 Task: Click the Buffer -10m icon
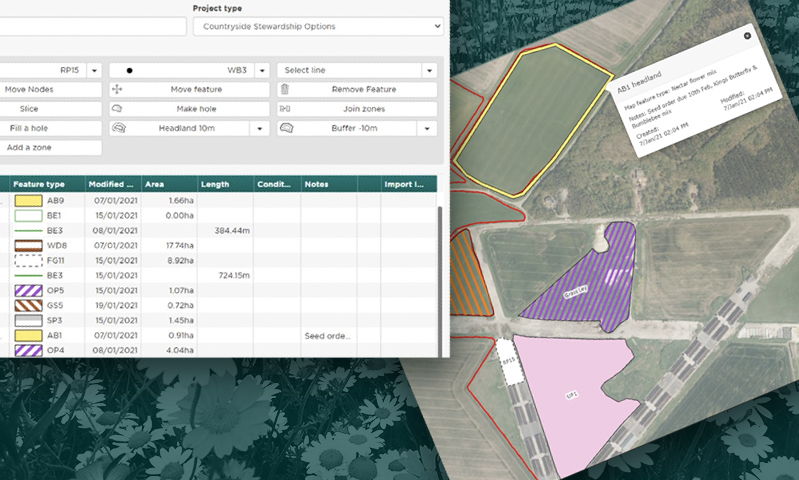point(287,128)
